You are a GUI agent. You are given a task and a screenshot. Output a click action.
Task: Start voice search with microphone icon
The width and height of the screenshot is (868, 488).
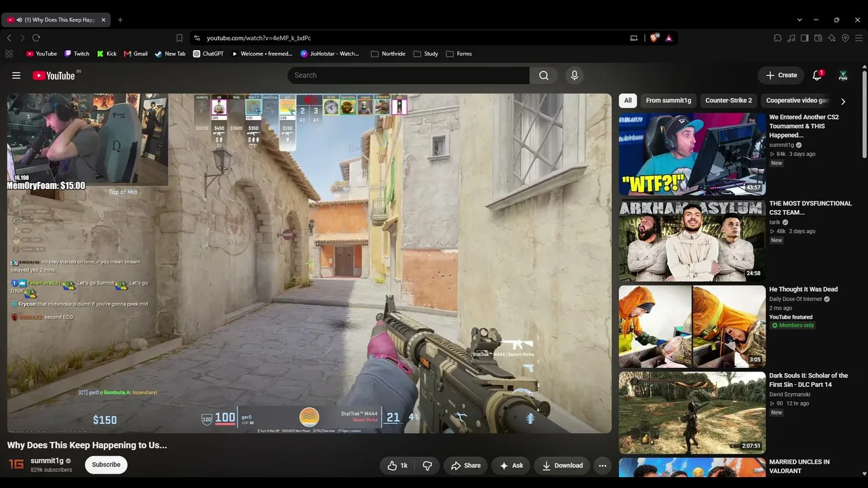(x=574, y=75)
